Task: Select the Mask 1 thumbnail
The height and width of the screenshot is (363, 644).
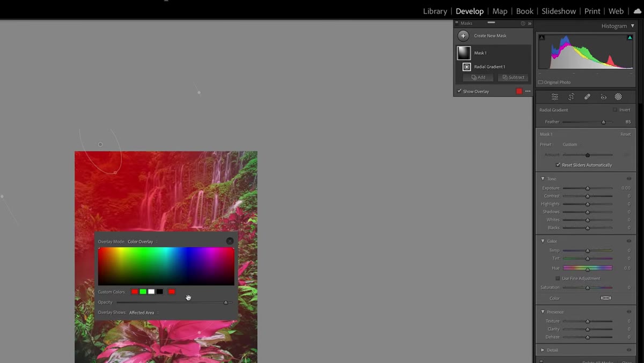Action: (x=464, y=53)
